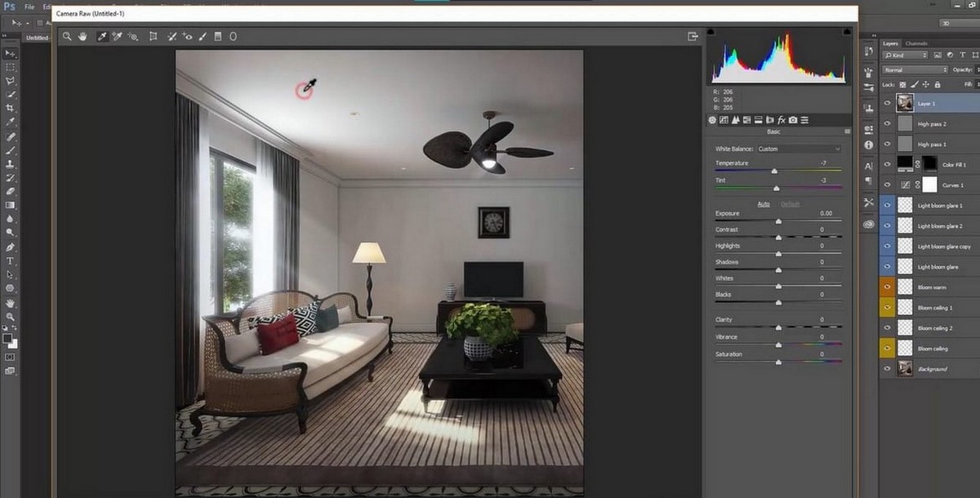
Task: Open the Basic panel options menu
Action: 848,131
